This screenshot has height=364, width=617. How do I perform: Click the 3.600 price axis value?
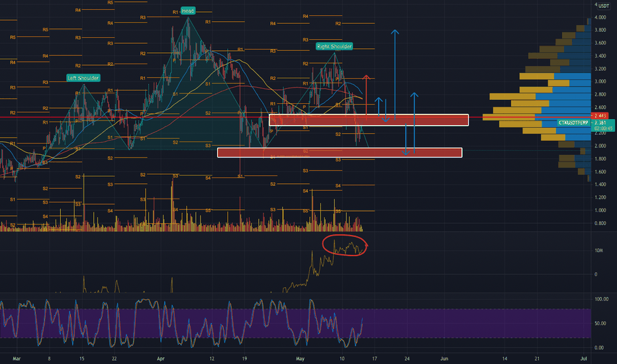pos(600,43)
